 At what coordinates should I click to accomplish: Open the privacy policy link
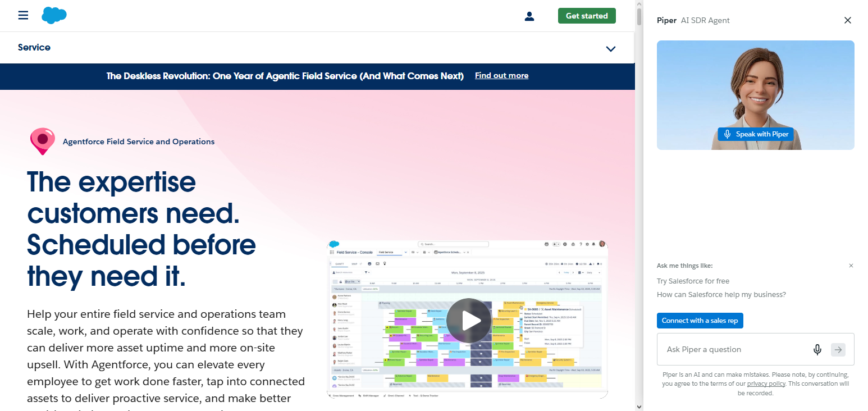(x=766, y=383)
